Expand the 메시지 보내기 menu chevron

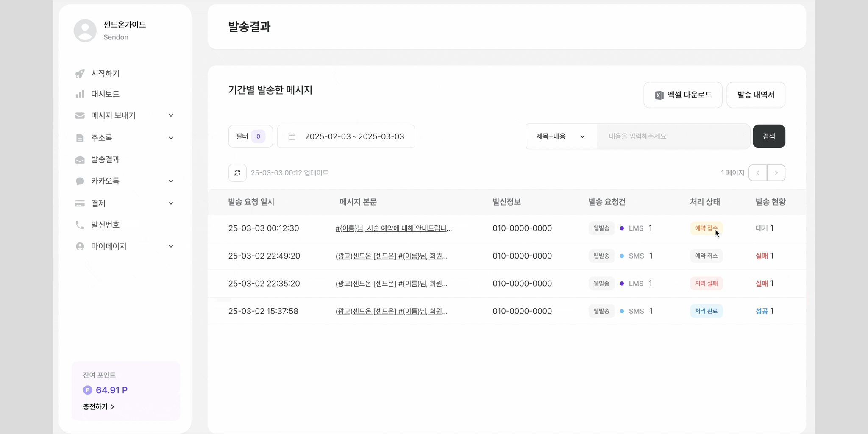click(171, 116)
